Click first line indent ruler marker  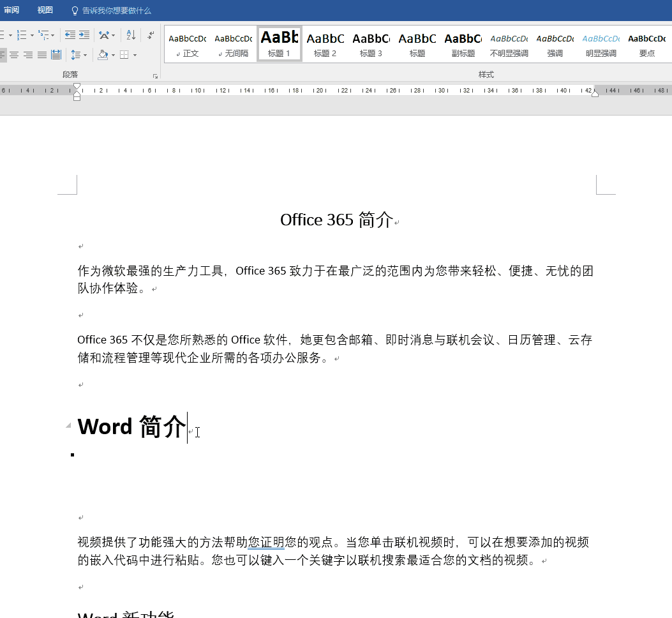(77, 86)
